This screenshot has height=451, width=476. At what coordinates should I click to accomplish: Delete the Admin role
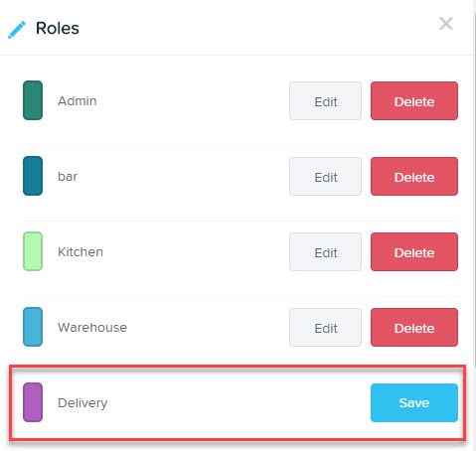pyautogui.click(x=414, y=101)
